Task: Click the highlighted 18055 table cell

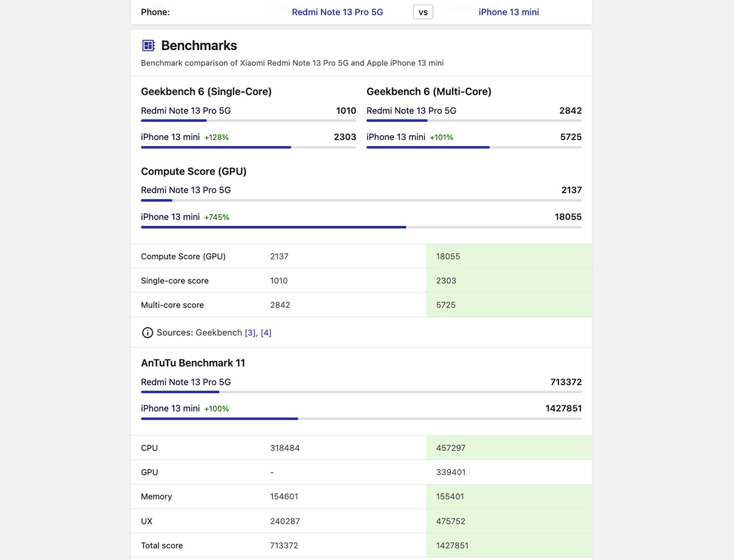Action: point(508,257)
